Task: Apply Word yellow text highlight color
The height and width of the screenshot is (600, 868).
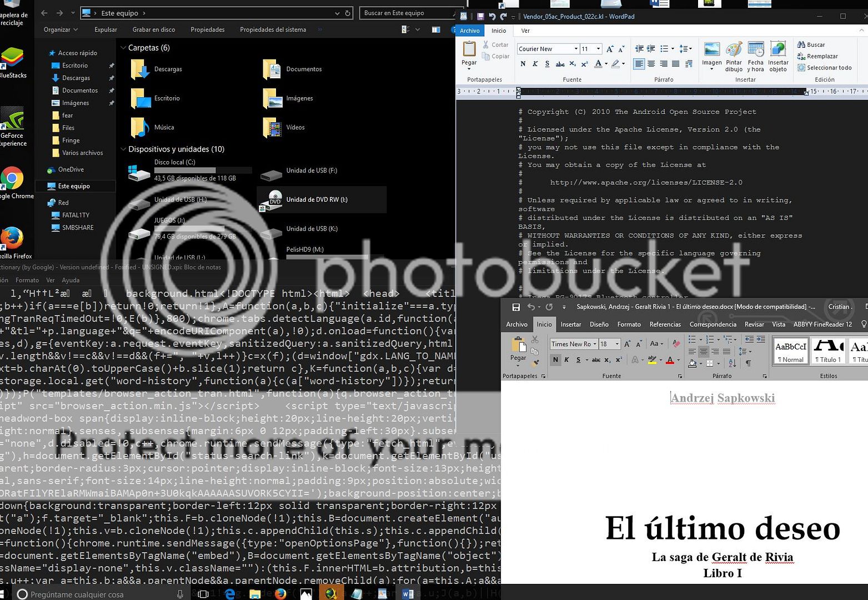Action: [652, 360]
